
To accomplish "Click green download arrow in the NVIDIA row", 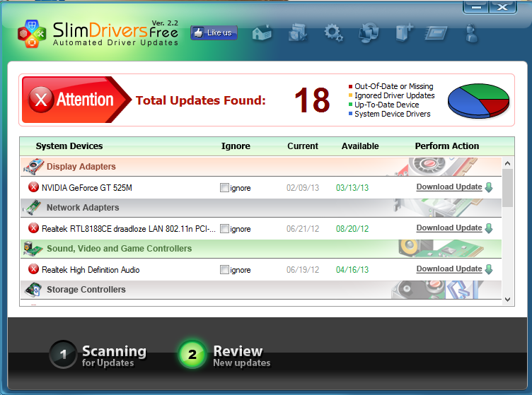I will point(489,187).
